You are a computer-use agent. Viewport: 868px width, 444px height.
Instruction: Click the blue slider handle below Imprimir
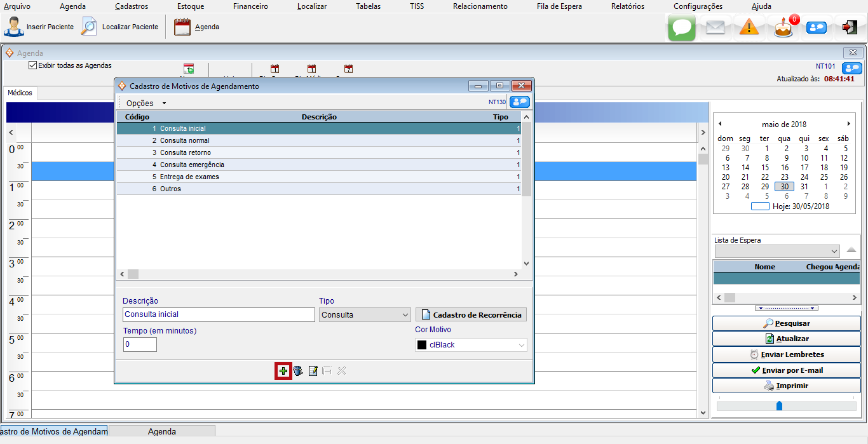click(x=779, y=405)
